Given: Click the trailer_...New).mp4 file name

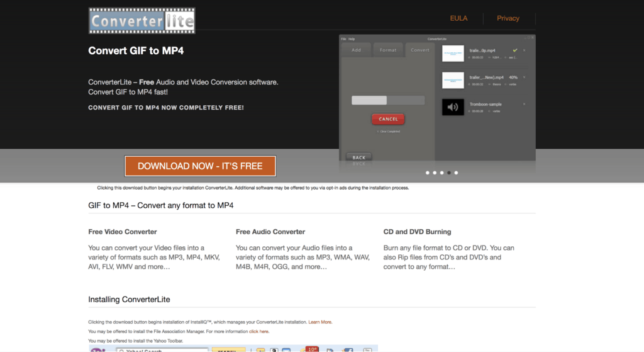Looking at the screenshot, I should [486, 77].
